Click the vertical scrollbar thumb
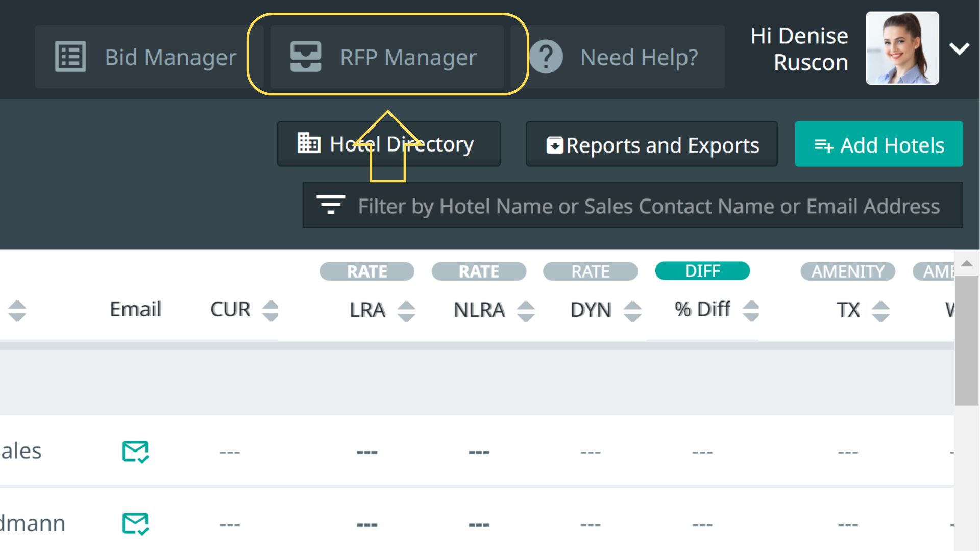980x551 pixels. click(x=966, y=341)
